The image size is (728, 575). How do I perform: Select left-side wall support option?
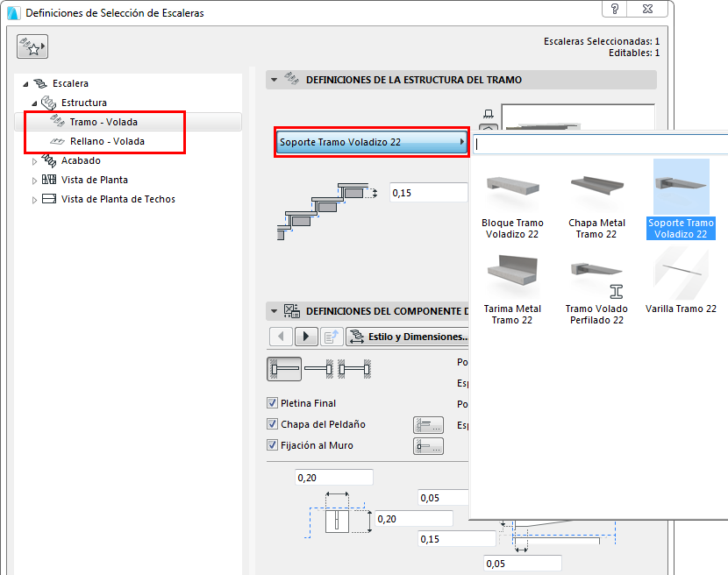click(284, 369)
